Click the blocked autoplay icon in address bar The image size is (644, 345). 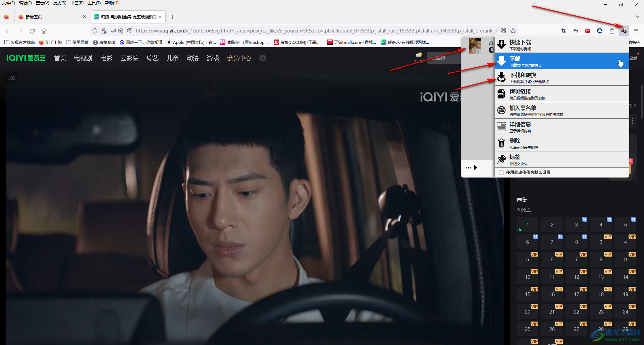(x=121, y=31)
